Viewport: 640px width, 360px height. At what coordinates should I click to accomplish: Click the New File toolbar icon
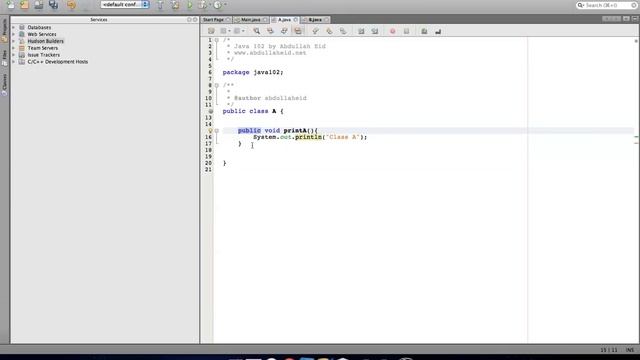10,5
